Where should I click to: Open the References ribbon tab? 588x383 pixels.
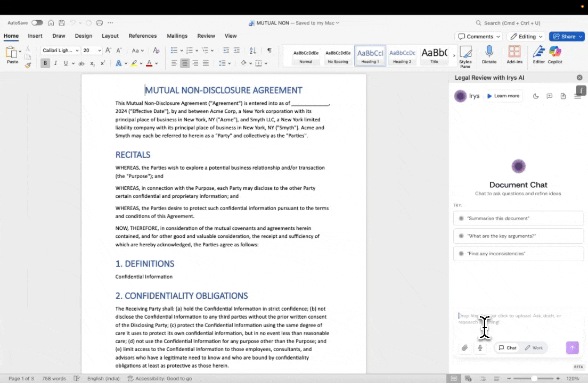pyautogui.click(x=143, y=36)
